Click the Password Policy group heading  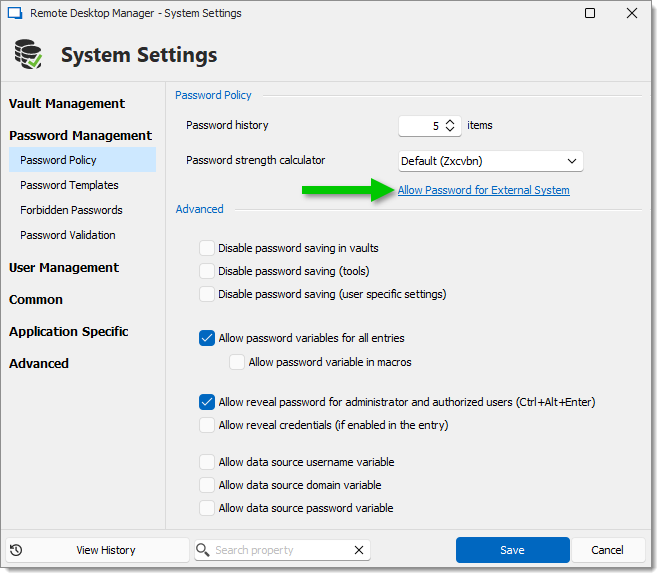click(x=213, y=95)
